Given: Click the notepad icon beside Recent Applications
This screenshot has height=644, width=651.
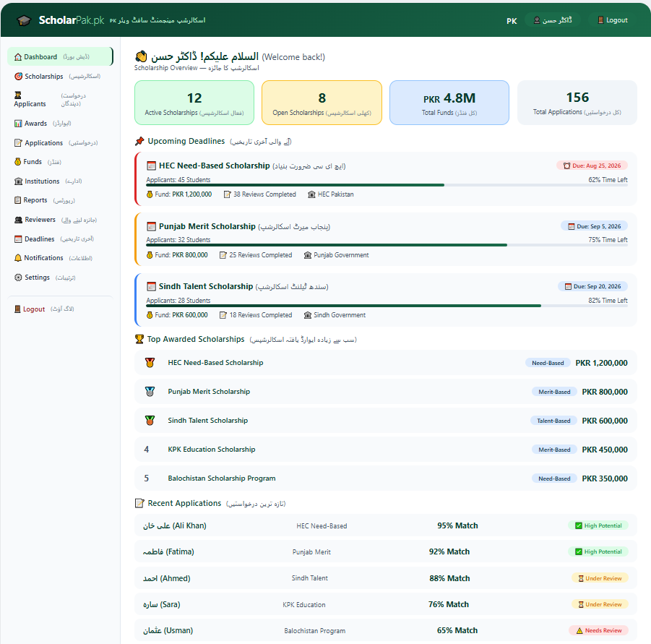Looking at the screenshot, I should click(x=139, y=503).
